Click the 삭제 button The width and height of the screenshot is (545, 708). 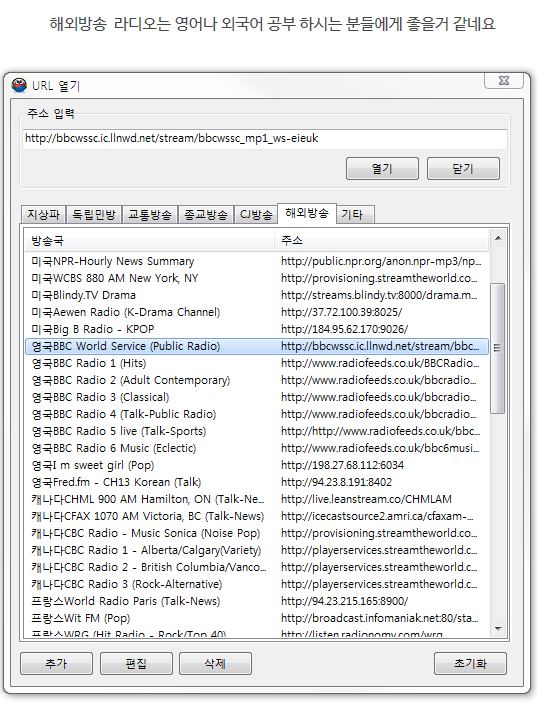click(x=215, y=663)
